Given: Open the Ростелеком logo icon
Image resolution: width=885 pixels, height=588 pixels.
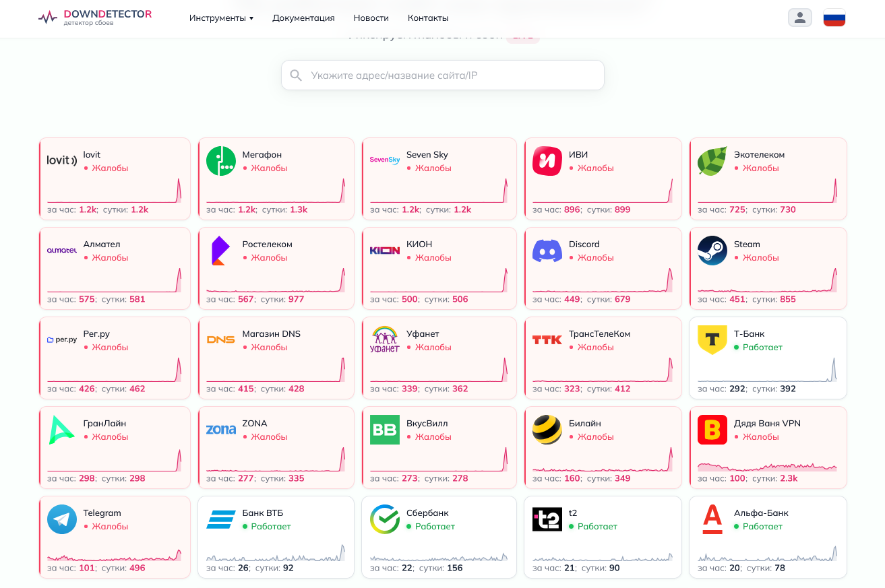Looking at the screenshot, I should (x=221, y=251).
